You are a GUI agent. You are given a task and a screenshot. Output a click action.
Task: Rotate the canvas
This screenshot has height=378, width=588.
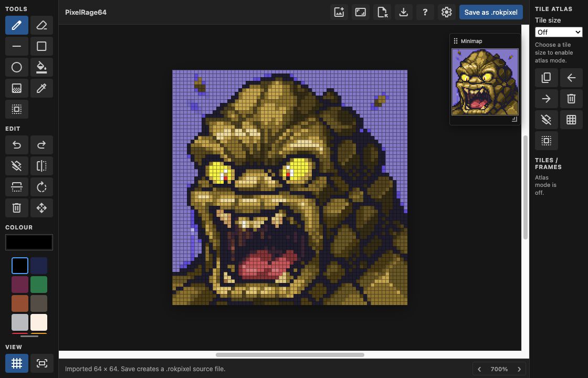(41, 187)
